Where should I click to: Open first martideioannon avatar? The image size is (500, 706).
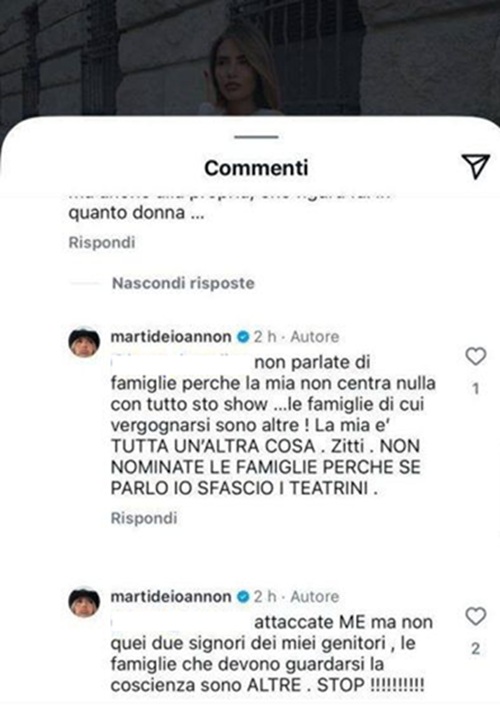84,342
